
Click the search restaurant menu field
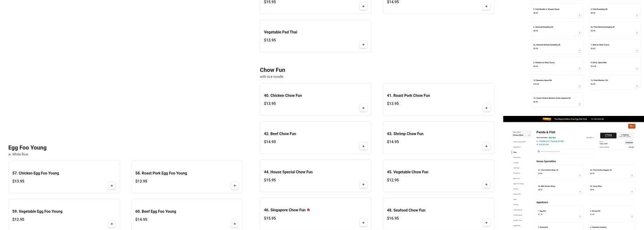pos(566,151)
